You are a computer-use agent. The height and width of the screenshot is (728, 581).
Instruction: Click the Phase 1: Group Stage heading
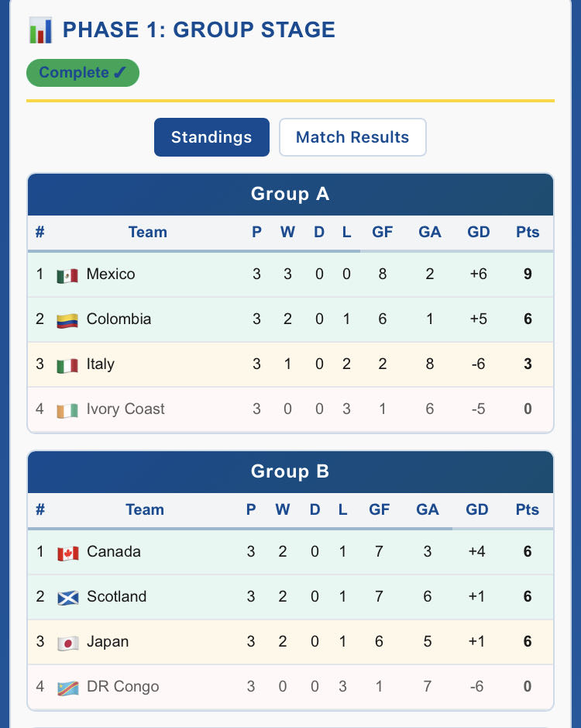pyautogui.click(x=198, y=30)
